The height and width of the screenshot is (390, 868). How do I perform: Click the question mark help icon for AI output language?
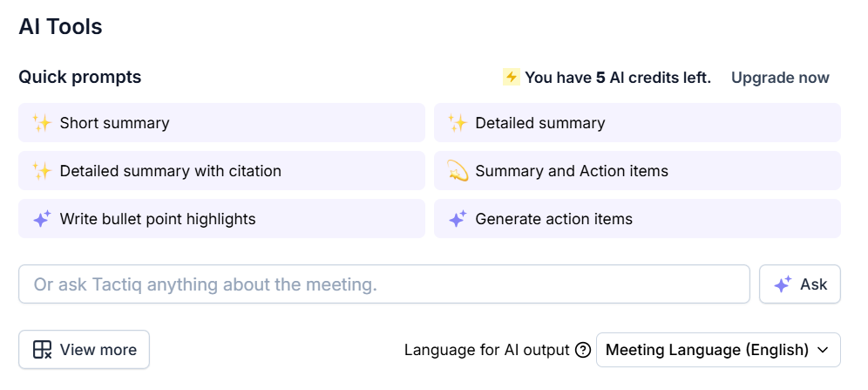click(583, 350)
